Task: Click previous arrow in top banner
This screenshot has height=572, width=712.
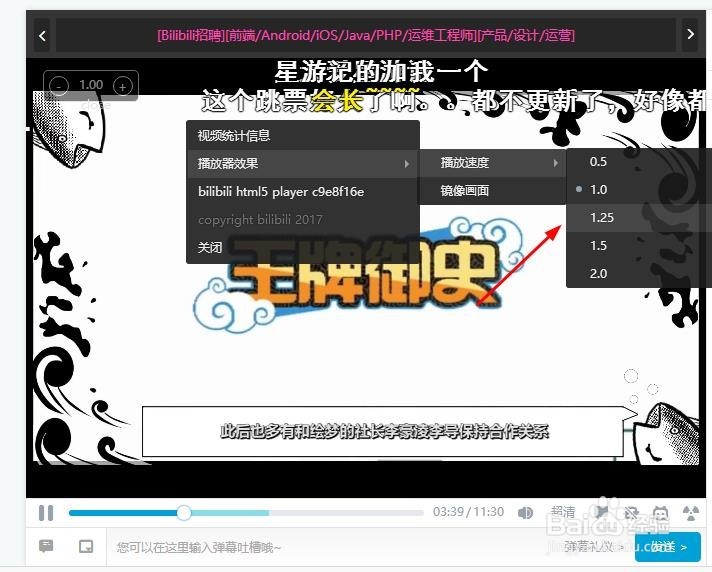Action: point(42,35)
